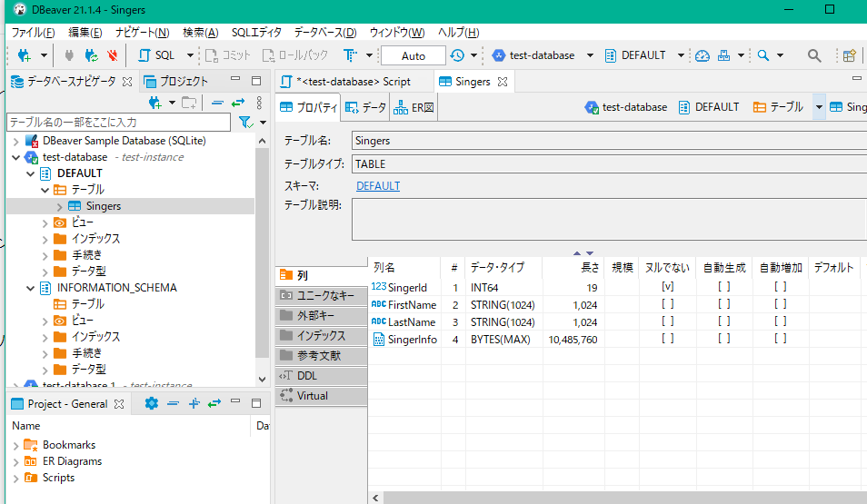Toggle not-null checkbox for LastName row
This screenshot has width=867, height=504.
point(668,321)
